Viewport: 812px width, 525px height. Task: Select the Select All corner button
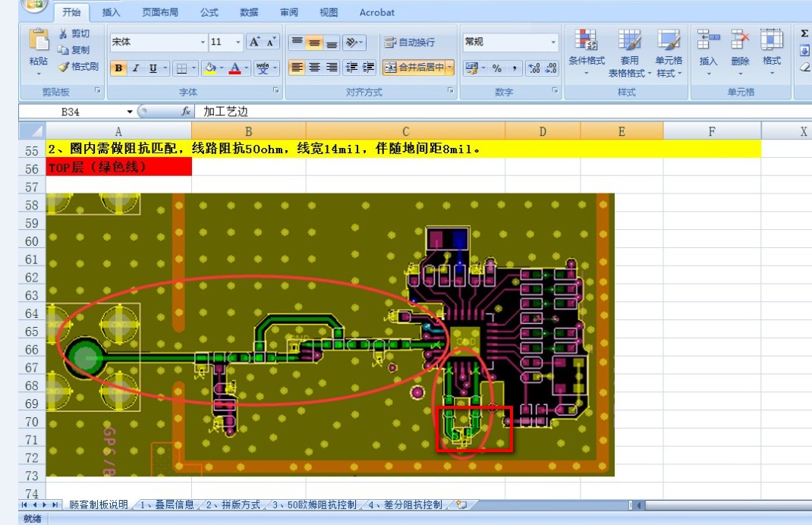pos(32,130)
